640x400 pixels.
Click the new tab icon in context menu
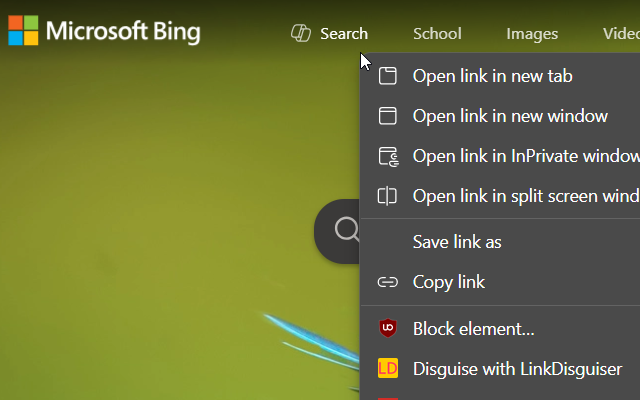click(387, 76)
